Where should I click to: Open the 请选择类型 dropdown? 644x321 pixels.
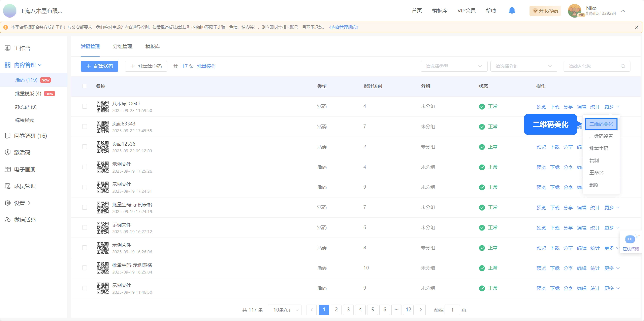[x=454, y=66]
